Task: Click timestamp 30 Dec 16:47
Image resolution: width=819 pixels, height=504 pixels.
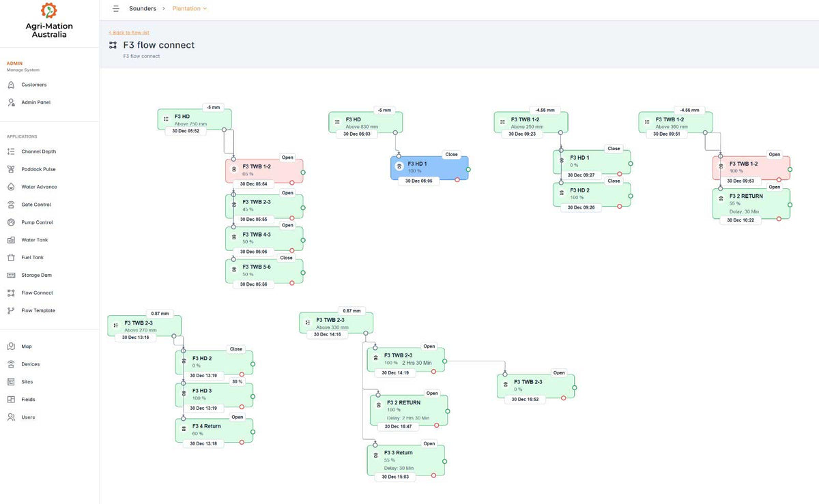Action: (399, 426)
